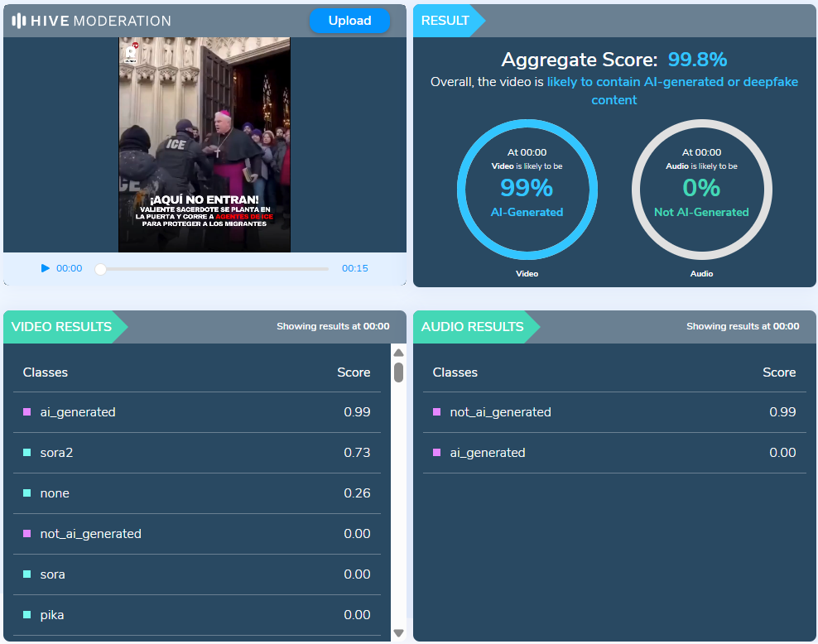Screen dimensions: 818x644
Task: Play the uploaded video
Action: point(46,268)
